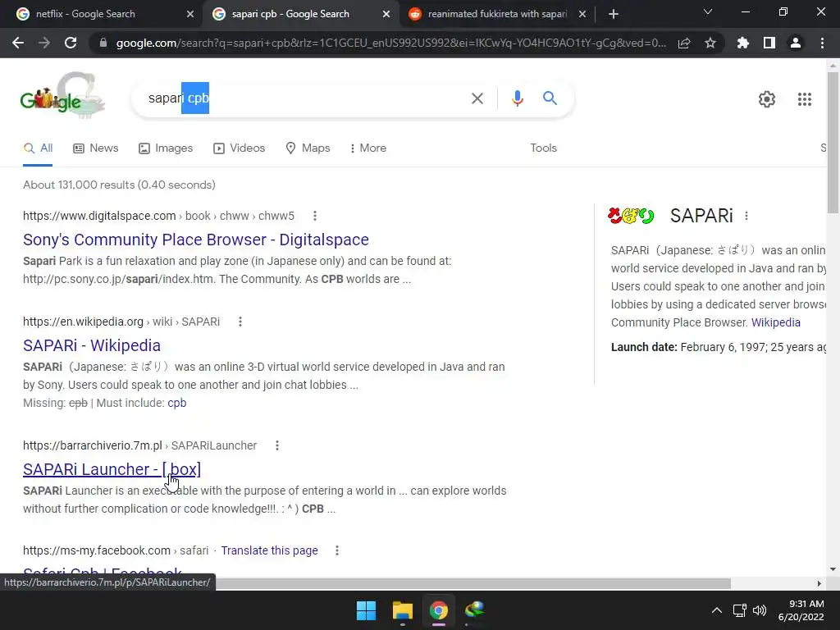
Task: Reload the current page
Action: click(x=71, y=43)
